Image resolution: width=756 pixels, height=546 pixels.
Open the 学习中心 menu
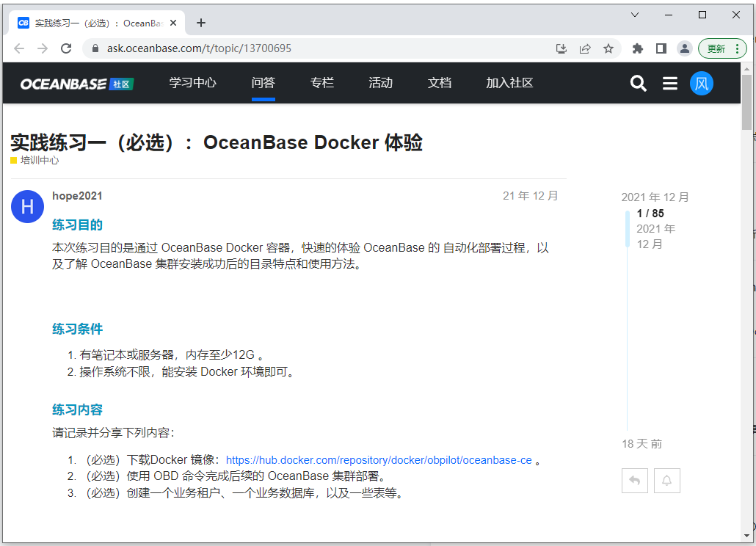[x=192, y=83]
